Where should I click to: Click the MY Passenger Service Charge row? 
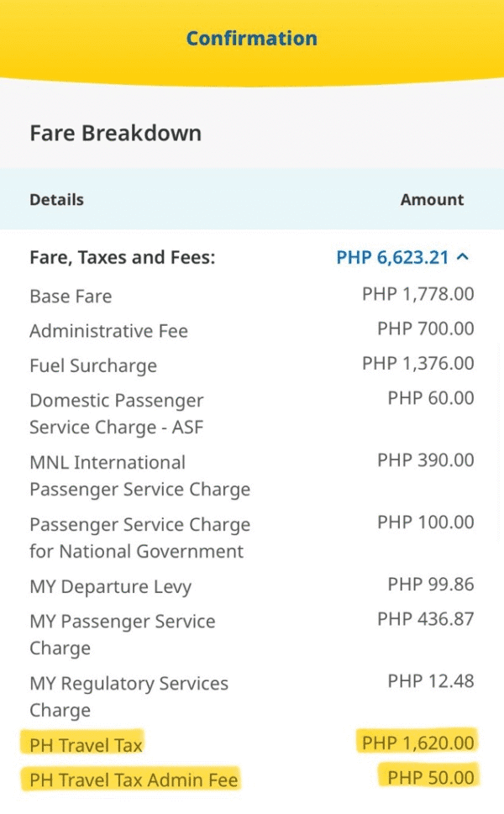coord(123,633)
